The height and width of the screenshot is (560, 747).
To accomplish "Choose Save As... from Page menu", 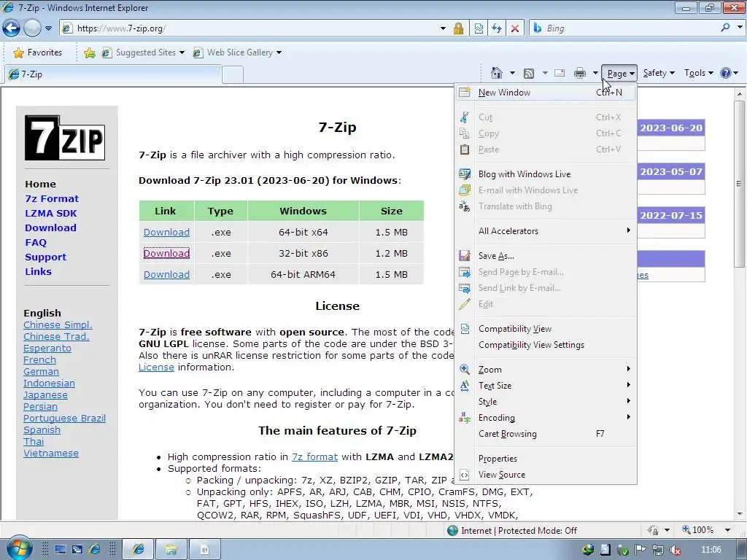I will (546, 256).
